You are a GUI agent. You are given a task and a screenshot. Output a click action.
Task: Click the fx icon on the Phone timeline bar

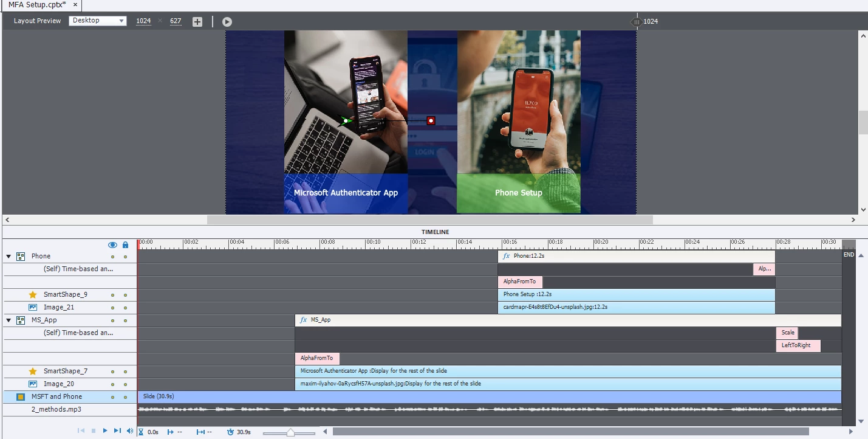pyautogui.click(x=506, y=256)
